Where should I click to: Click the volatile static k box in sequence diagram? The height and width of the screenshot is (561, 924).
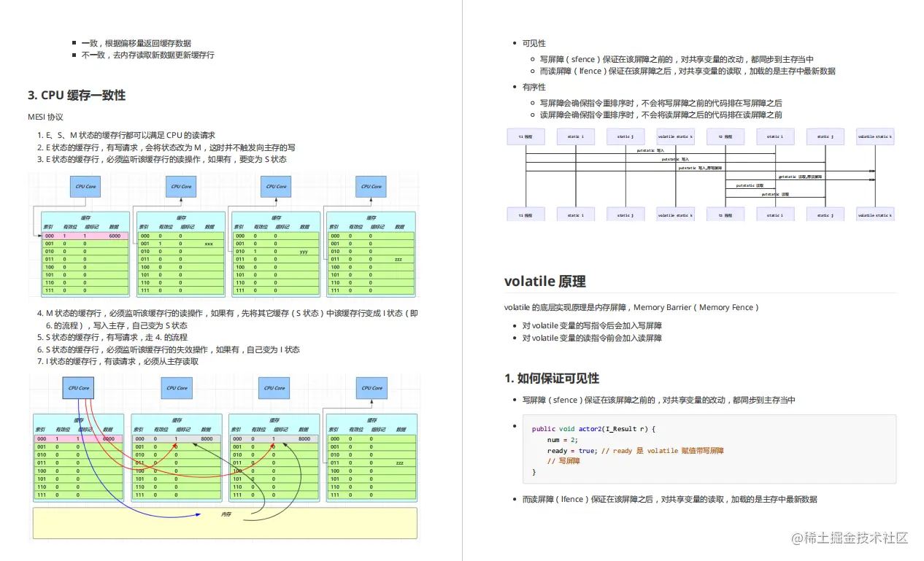(x=675, y=136)
